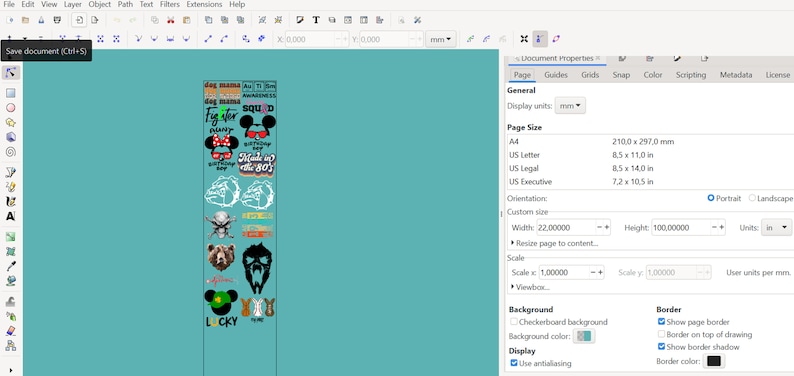Open the Path menu

[x=125, y=5]
